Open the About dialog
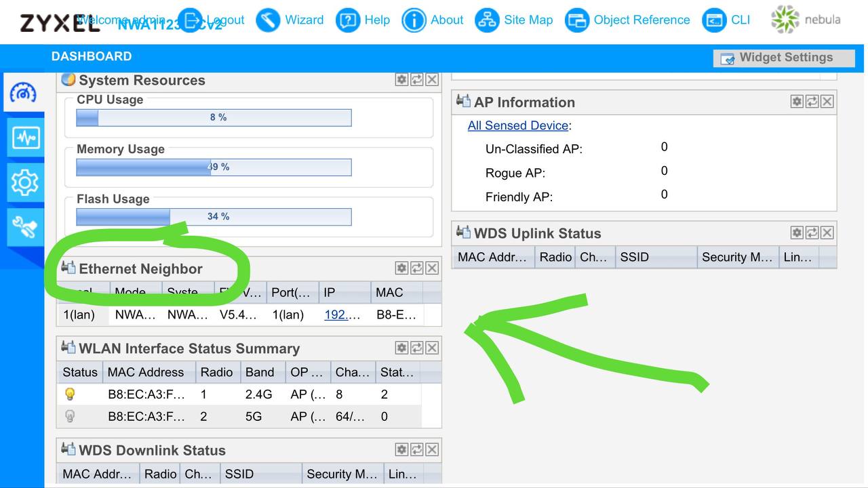Viewport: 868px width, 488px height. point(433,20)
